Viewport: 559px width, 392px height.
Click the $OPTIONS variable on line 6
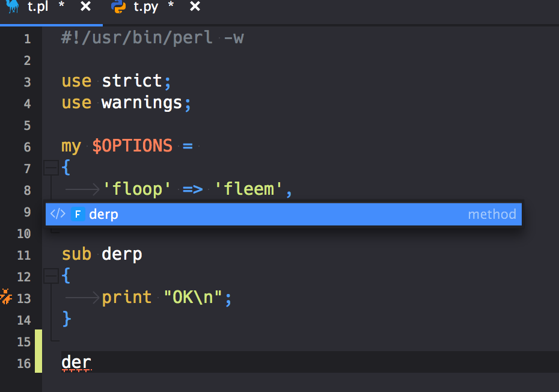coord(133,145)
